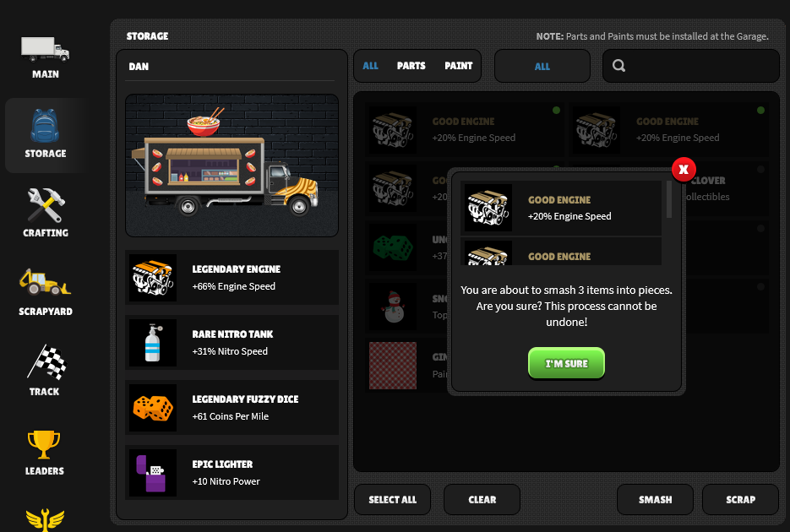Click the Scrap button

[x=741, y=499]
